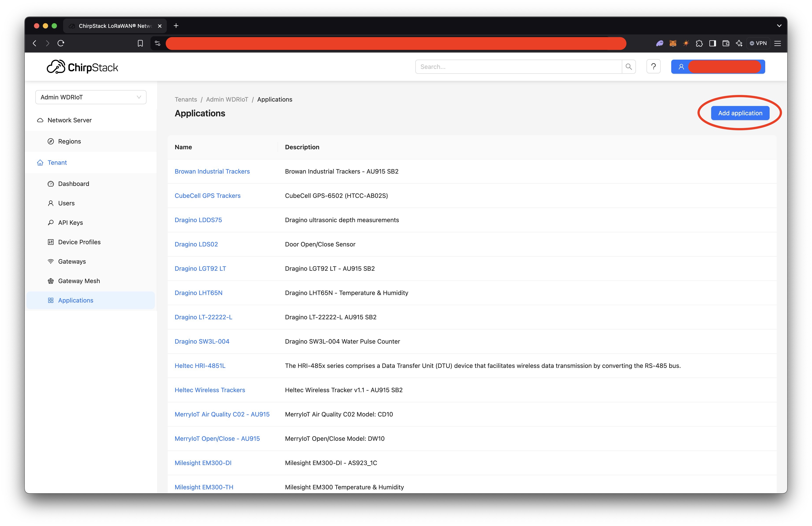Click the browser bookmark icon
This screenshot has width=812, height=526.
click(140, 43)
